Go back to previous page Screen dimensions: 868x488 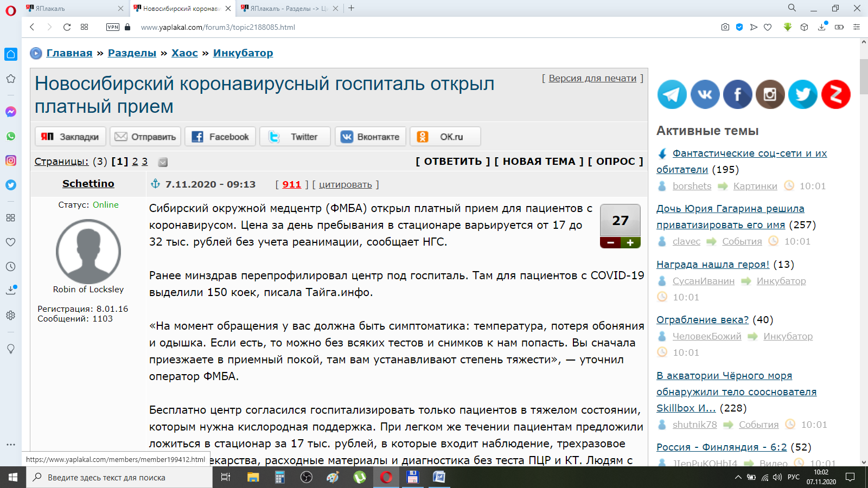pyautogui.click(x=32, y=27)
